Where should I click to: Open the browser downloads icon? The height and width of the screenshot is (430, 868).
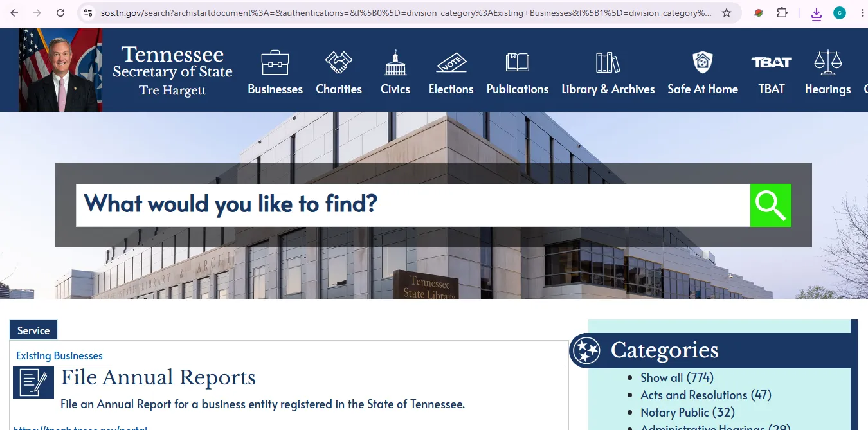point(817,13)
